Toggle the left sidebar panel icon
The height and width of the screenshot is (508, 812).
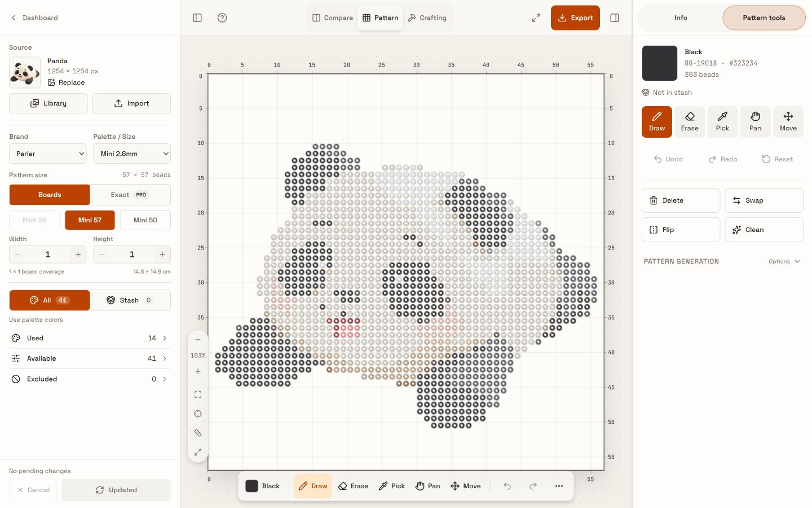(197, 18)
